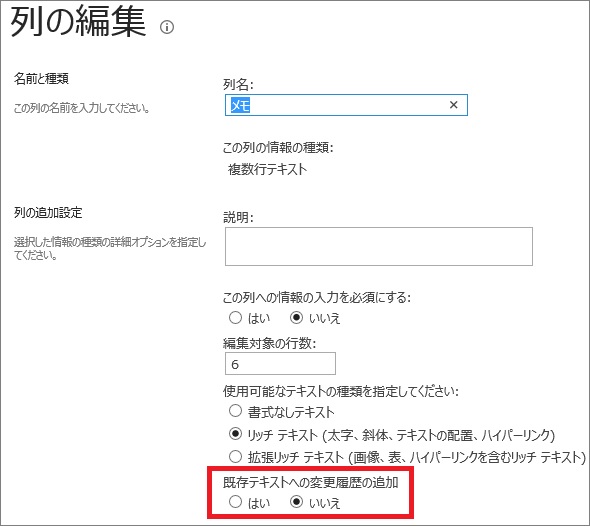Click the この列の名前を入力してください hint text
This screenshot has width=590, height=526.
[x=82, y=108]
